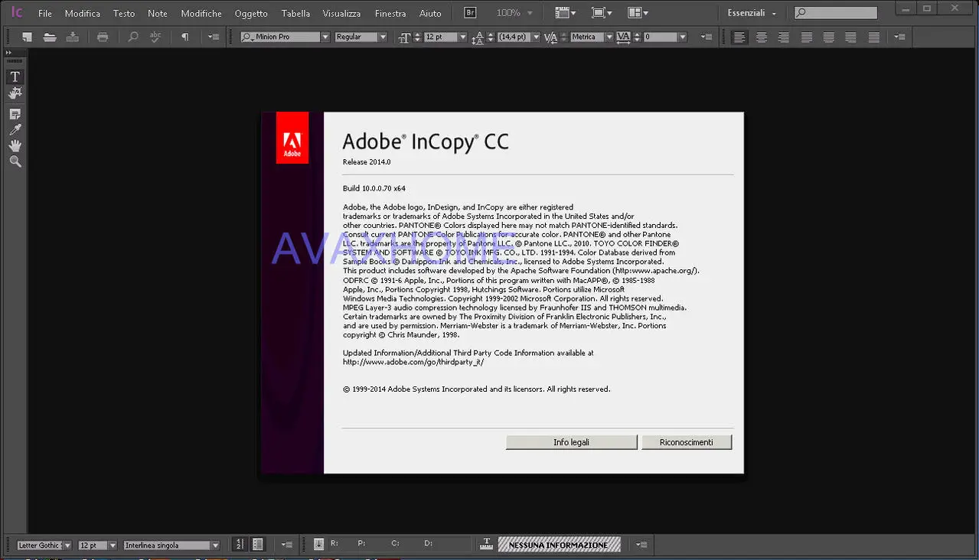The image size is (979, 560).
Task: Open the Minion Pro font family dropdown
Action: tap(325, 37)
